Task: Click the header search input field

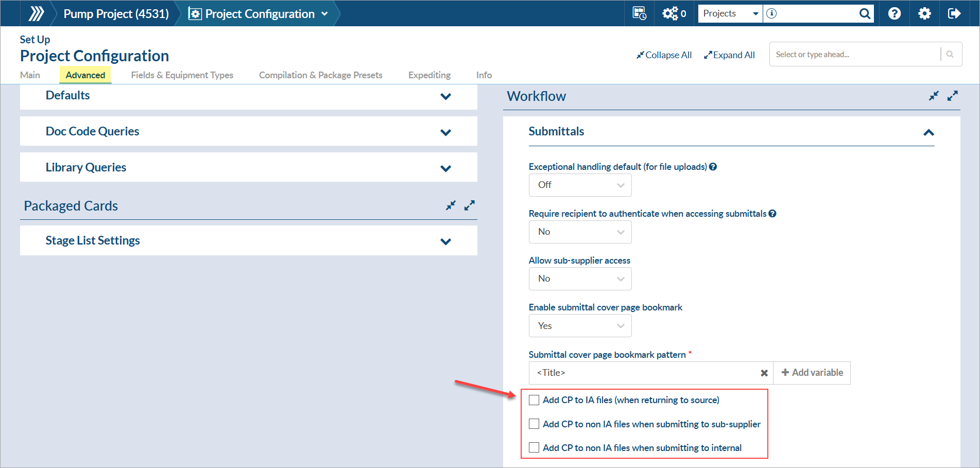Action: pyautogui.click(x=818, y=13)
